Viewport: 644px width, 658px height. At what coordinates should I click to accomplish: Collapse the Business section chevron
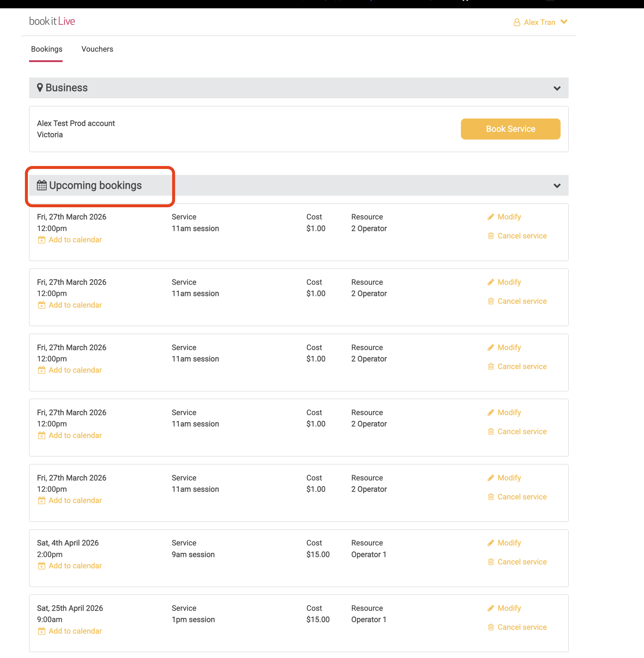(557, 88)
